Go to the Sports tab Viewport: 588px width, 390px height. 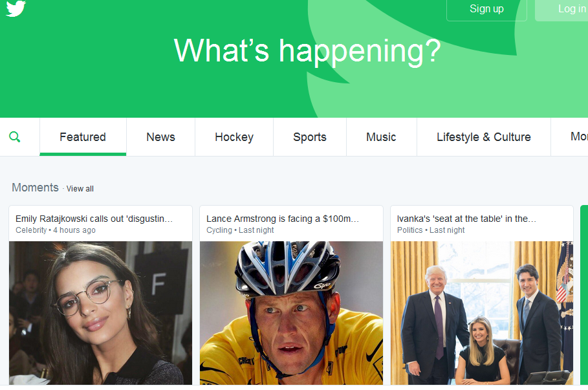[310, 137]
